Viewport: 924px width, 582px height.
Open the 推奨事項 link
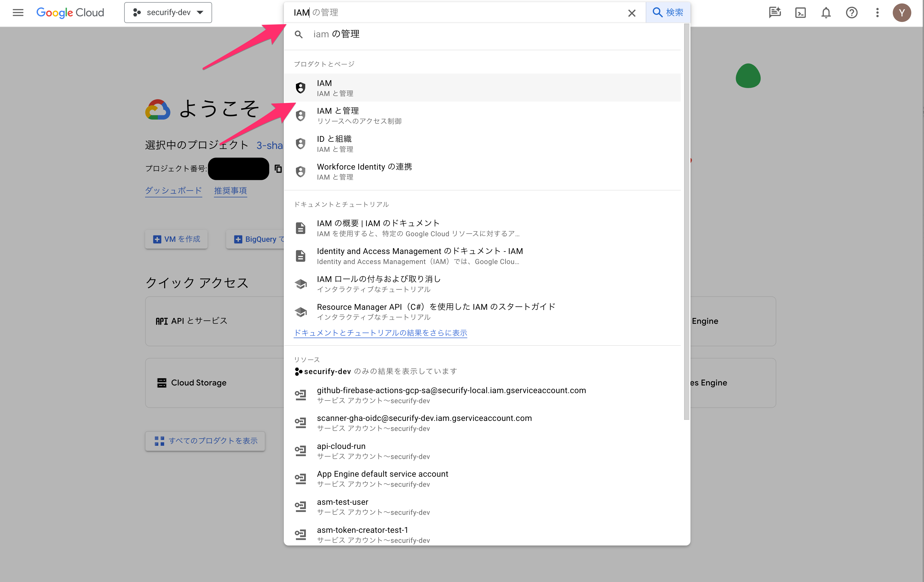click(230, 190)
